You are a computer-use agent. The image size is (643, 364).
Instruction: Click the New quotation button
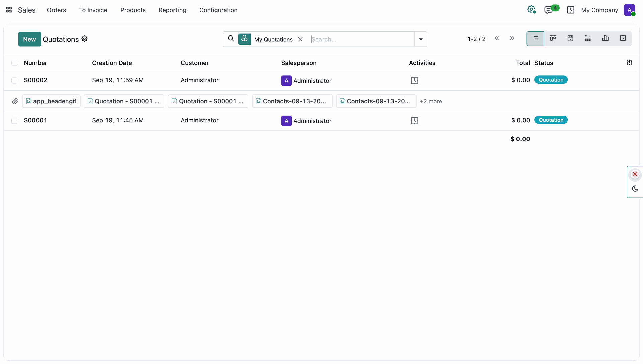coord(29,39)
